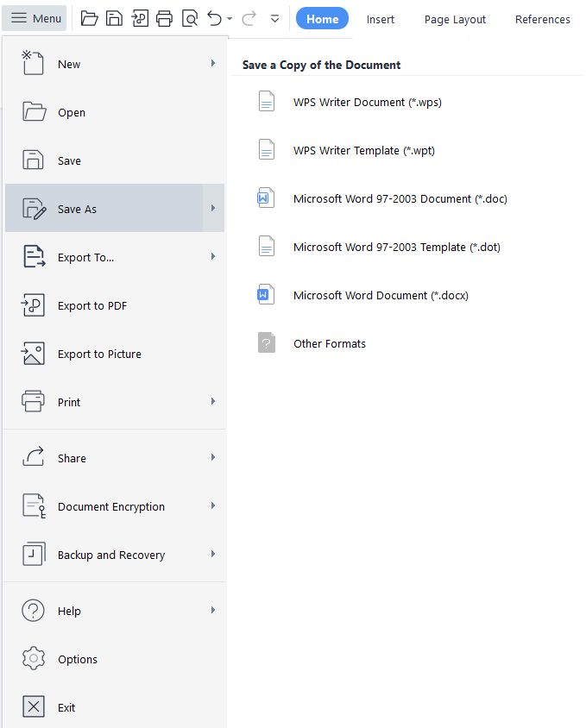
Task: Expand the Print submenu arrow
Action: coord(213,401)
